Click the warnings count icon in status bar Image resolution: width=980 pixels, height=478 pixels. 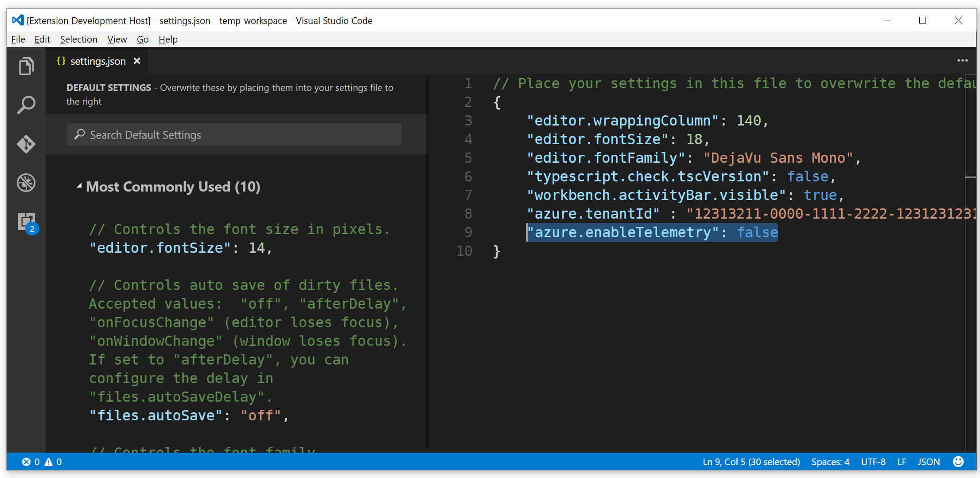[x=48, y=462]
